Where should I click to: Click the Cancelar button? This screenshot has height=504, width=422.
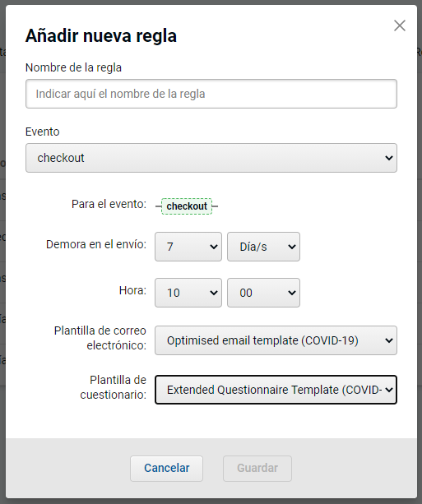point(167,469)
